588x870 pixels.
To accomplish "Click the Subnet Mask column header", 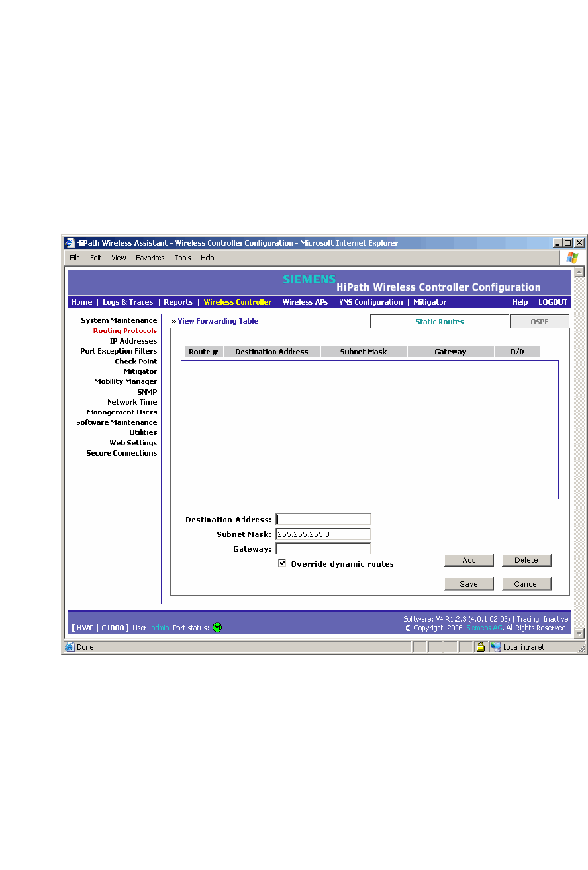I will (x=364, y=352).
